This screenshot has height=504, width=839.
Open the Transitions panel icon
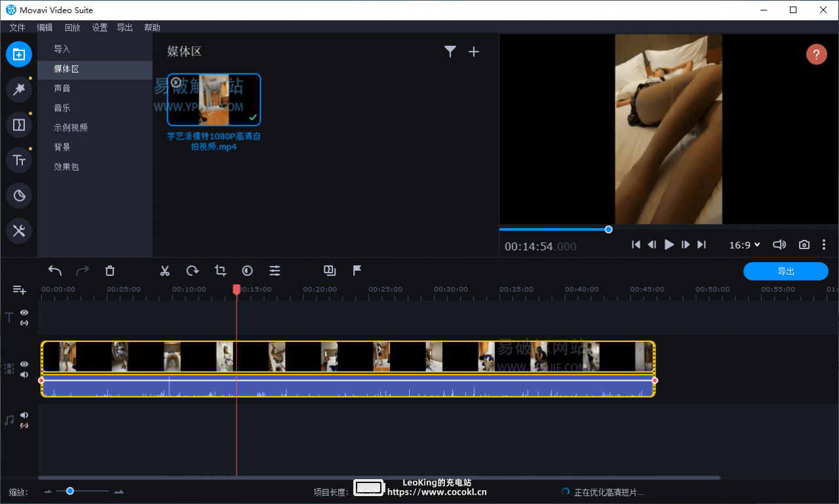[x=19, y=125]
